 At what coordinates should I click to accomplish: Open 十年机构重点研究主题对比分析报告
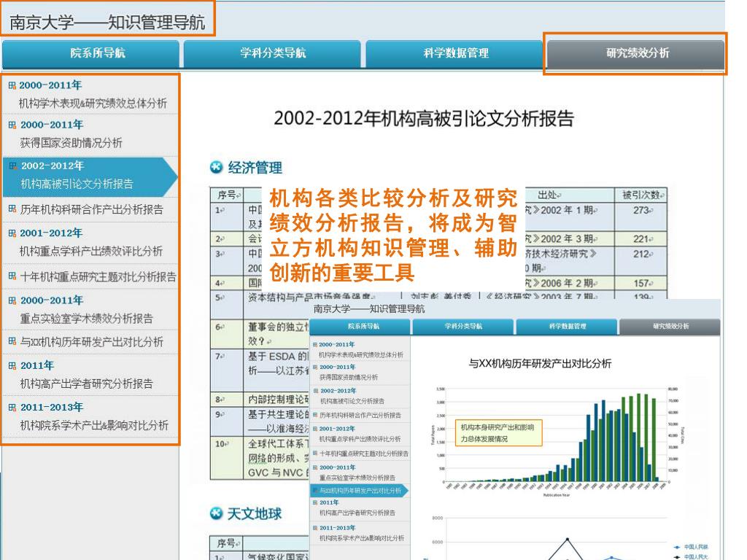point(98,276)
